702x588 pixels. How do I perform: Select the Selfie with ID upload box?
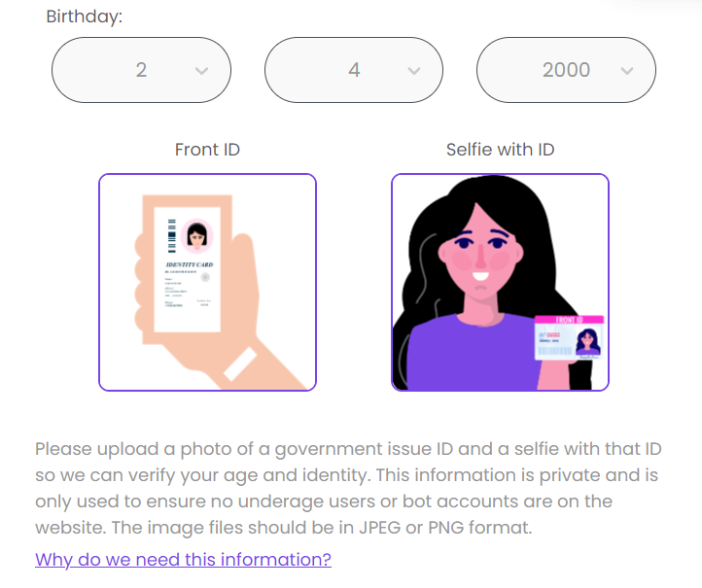[500, 282]
